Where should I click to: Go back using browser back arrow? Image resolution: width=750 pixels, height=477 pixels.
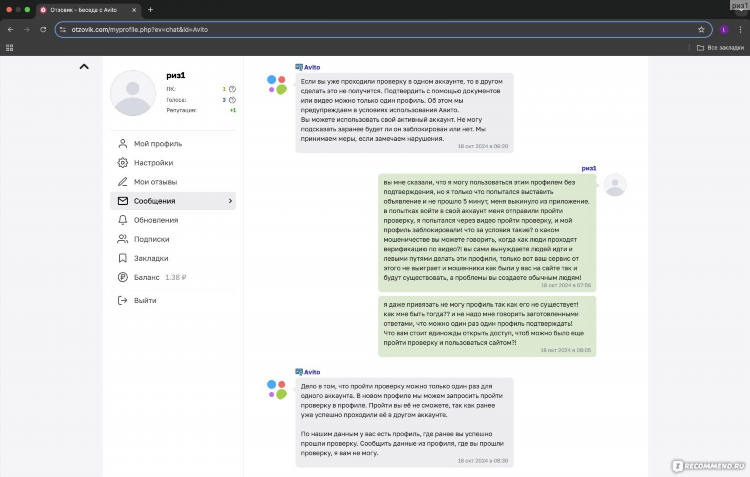click(x=11, y=30)
